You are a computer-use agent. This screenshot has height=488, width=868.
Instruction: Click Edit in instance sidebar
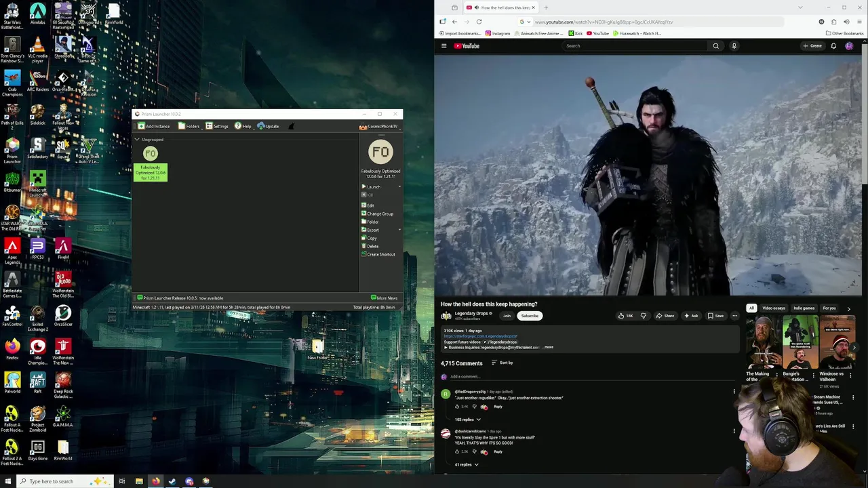pyautogui.click(x=368, y=205)
